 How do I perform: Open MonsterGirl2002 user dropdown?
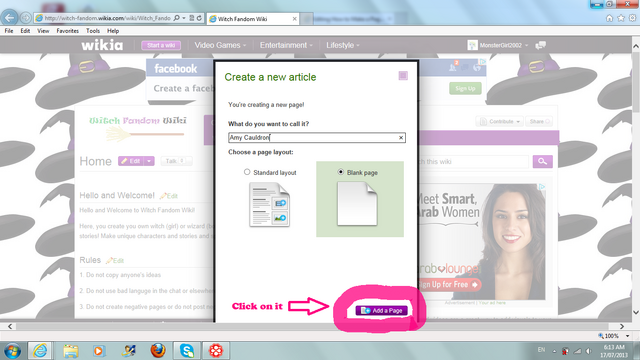pos(527,45)
